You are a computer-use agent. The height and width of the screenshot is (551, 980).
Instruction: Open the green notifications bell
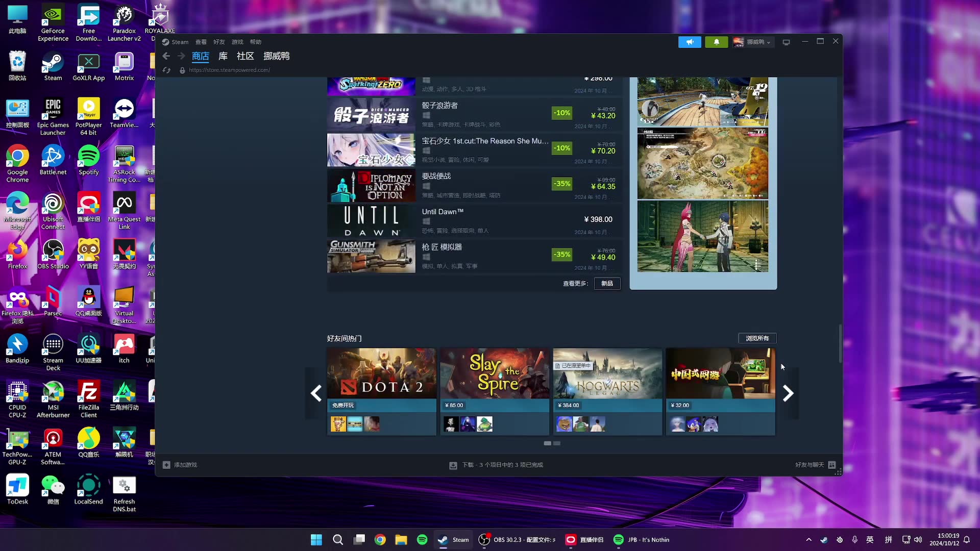point(716,42)
